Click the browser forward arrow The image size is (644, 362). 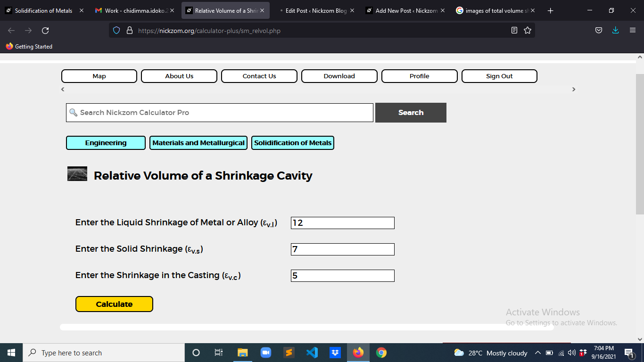pos(28,31)
